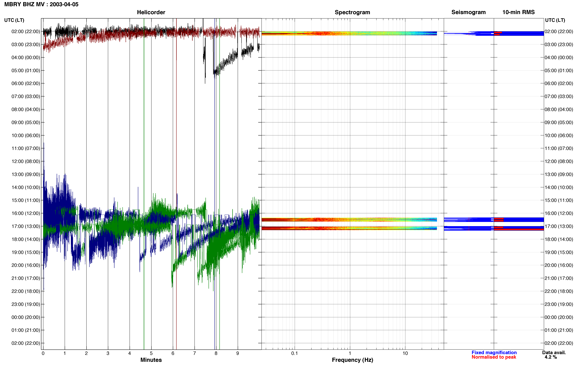The height and width of the screenshot is (368, 588).
Task: Click right axis label 10:00 (06:00)
Action: 559,135
